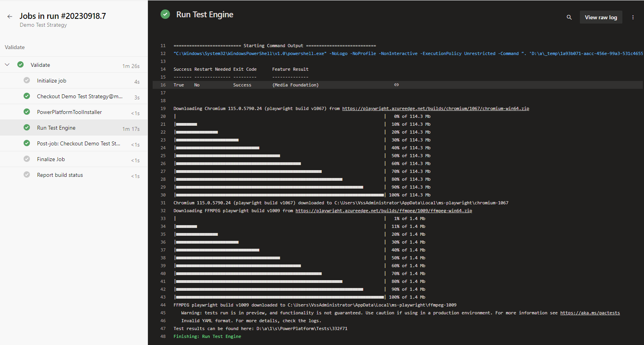Open the aka.ms/pactests link

[590, 313]
